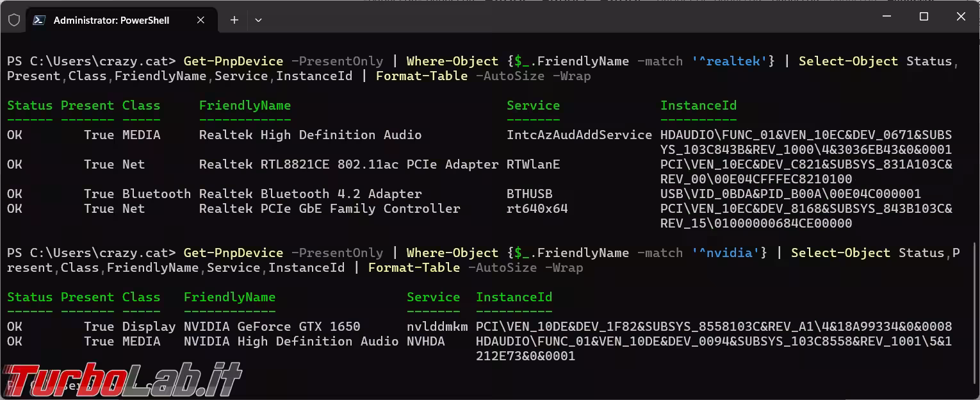
Task: Click the Realtek High Definition Audio entry
Action: (310, 135)
